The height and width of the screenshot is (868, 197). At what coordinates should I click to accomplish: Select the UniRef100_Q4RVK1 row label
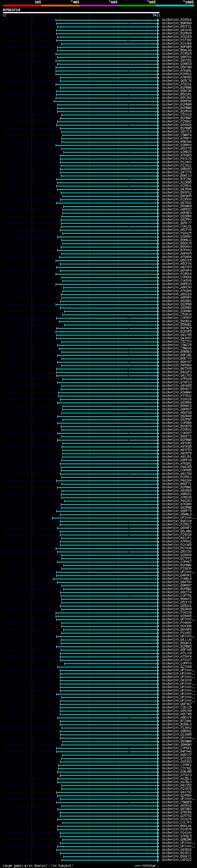[177, 575]
